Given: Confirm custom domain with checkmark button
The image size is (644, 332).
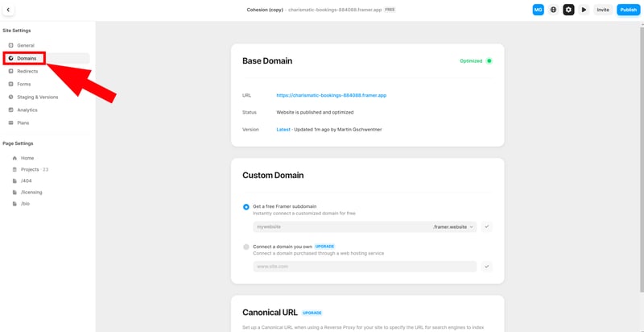Looking at the screenshot, I should tap(487, 267).
